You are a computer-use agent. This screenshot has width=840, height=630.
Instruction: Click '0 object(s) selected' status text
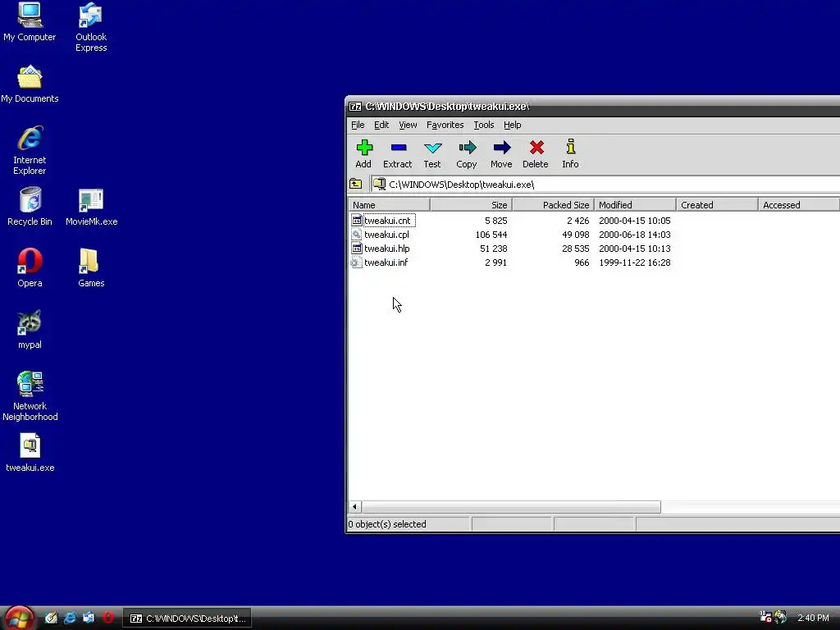tap(387, 524)
